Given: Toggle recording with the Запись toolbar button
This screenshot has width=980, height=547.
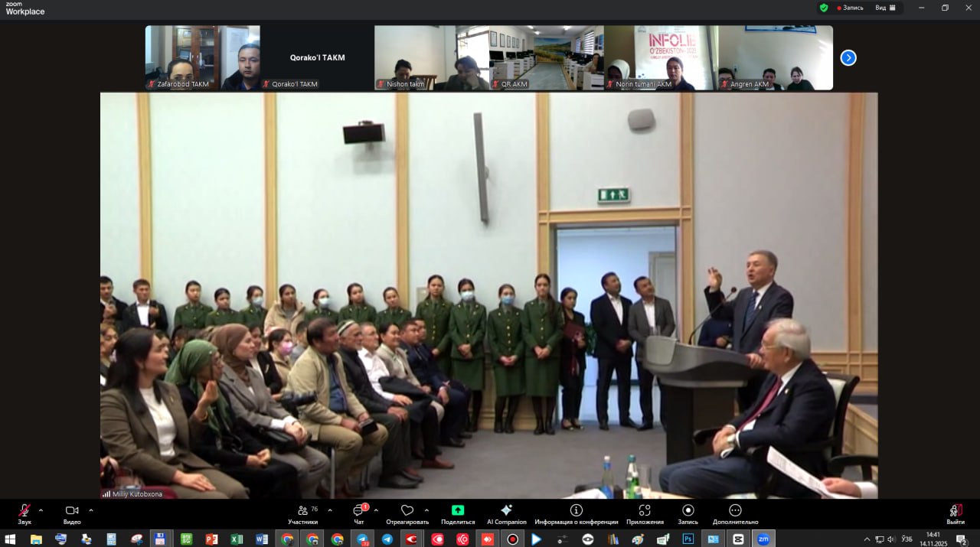Looking at the screenshot, I should [688, 513].
